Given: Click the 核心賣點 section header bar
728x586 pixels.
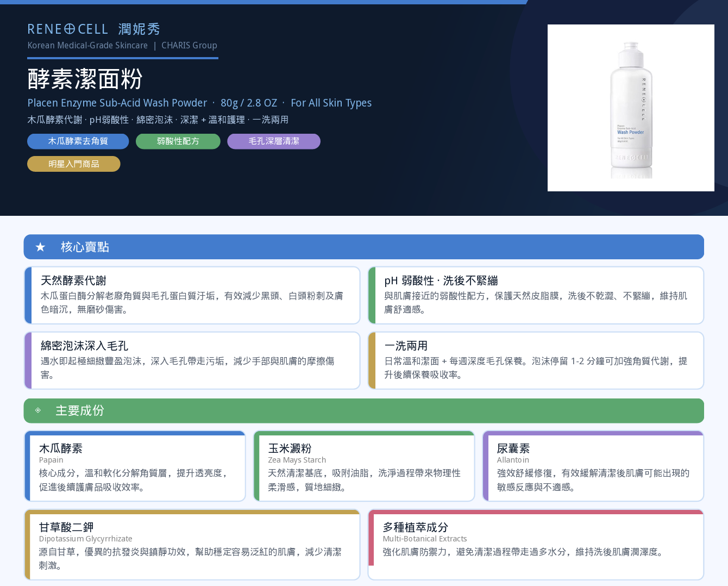Looking at the screenshot, I should click(x=364, y=247).
